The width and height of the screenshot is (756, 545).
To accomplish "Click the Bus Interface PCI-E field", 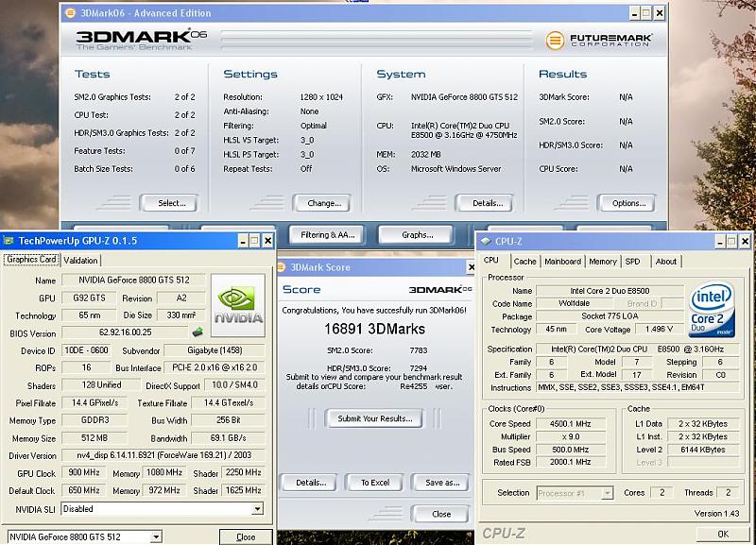I will pyautogui.click(x=215, y=367).
